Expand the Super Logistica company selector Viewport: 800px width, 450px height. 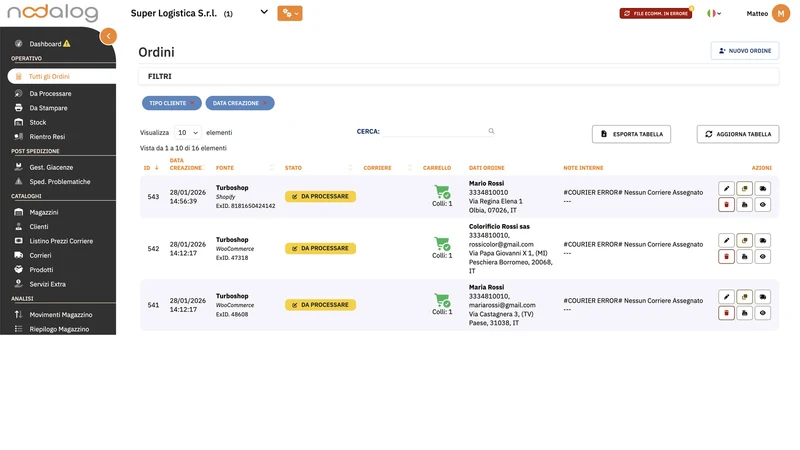click(x=264, y=12)
